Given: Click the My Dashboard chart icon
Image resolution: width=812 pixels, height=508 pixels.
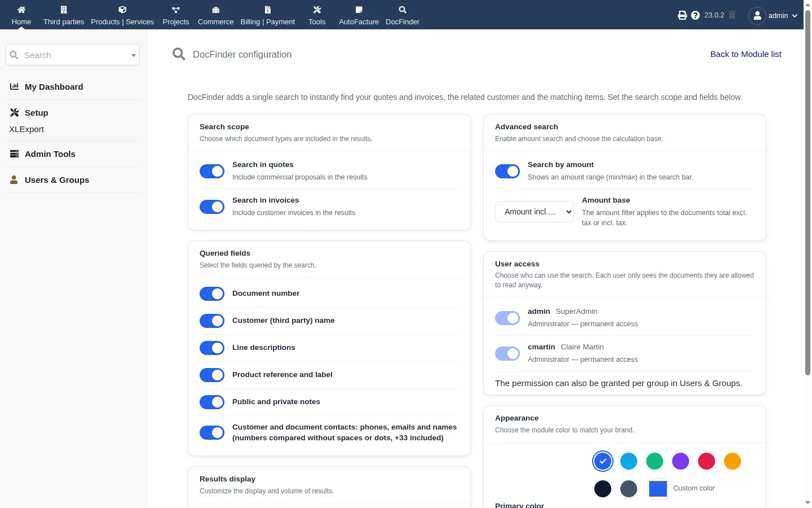Looking at the screenshot, I should [15, 86].
